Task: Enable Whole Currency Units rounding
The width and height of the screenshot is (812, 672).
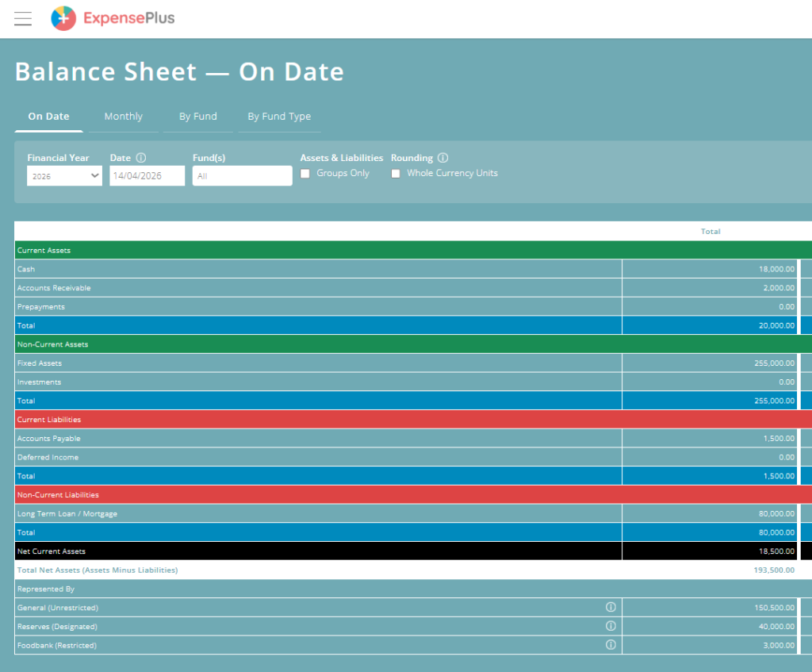Action: [396, 174]
